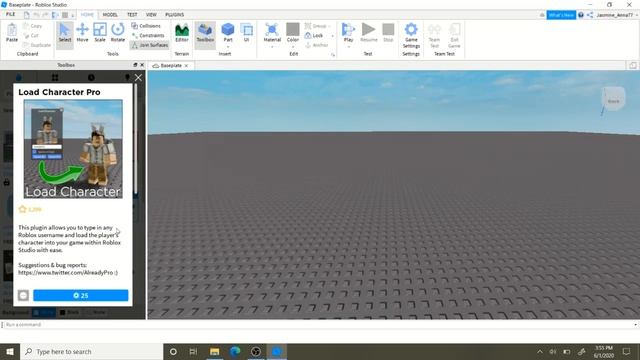The height and width of the screenshot is (360, 640).
Task: Undock the Toolbox panel
Action: 135,65
